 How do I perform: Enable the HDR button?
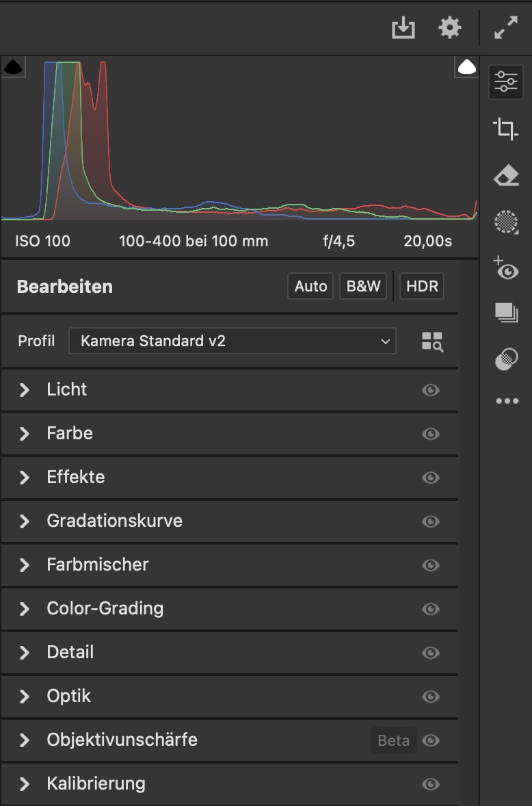coord(422,287)
